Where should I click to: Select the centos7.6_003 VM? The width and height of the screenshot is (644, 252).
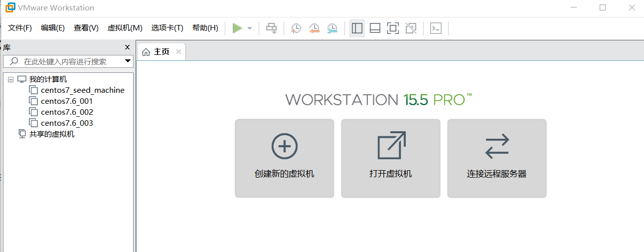click(67, 123)
